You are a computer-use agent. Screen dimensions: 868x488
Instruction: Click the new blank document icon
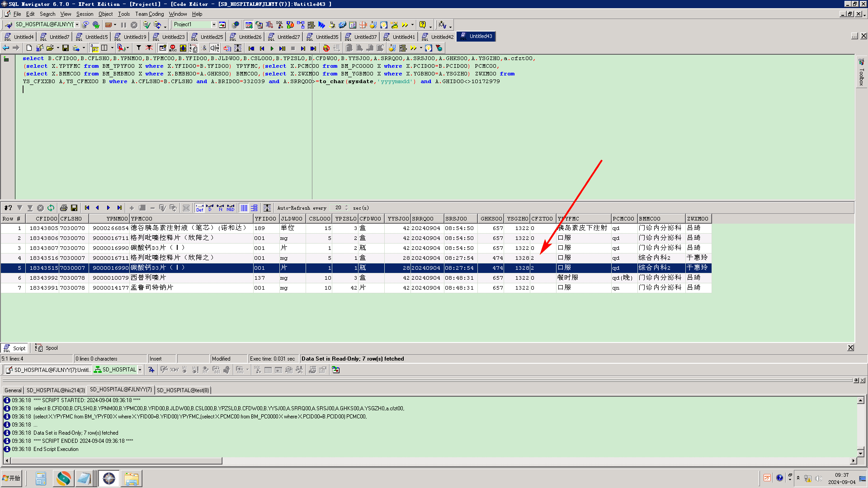pos(29,48)
